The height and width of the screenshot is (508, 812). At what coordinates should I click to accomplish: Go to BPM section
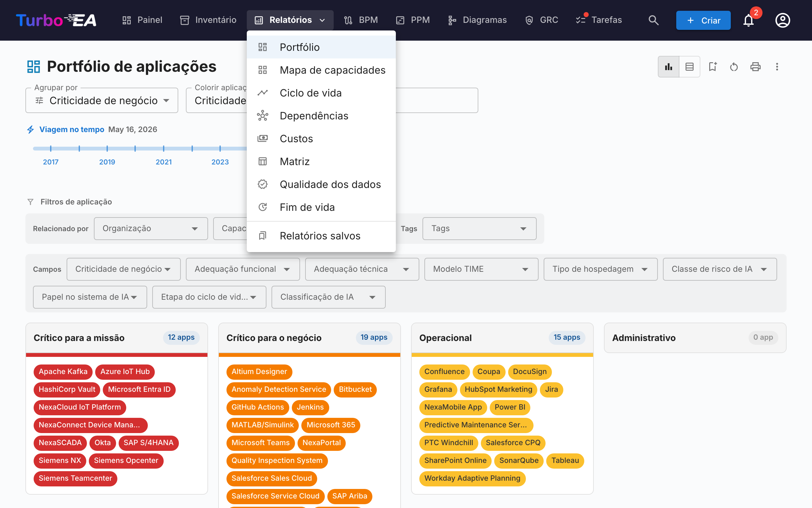(x=361, y=20)
